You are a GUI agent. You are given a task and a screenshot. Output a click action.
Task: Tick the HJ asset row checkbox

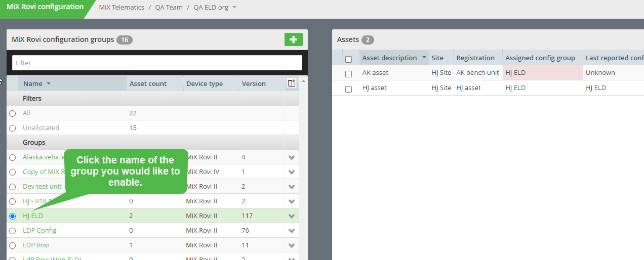[x=348, y=89]
